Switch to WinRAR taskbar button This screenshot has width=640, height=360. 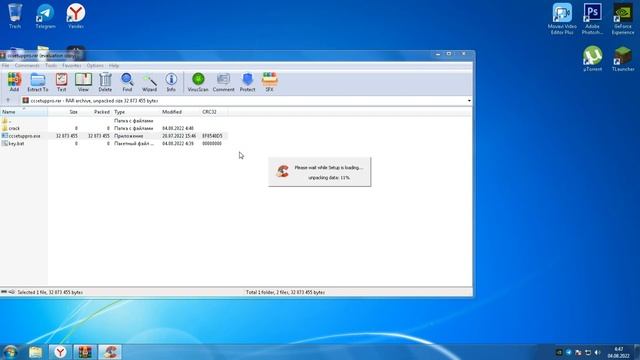point(85,352)
